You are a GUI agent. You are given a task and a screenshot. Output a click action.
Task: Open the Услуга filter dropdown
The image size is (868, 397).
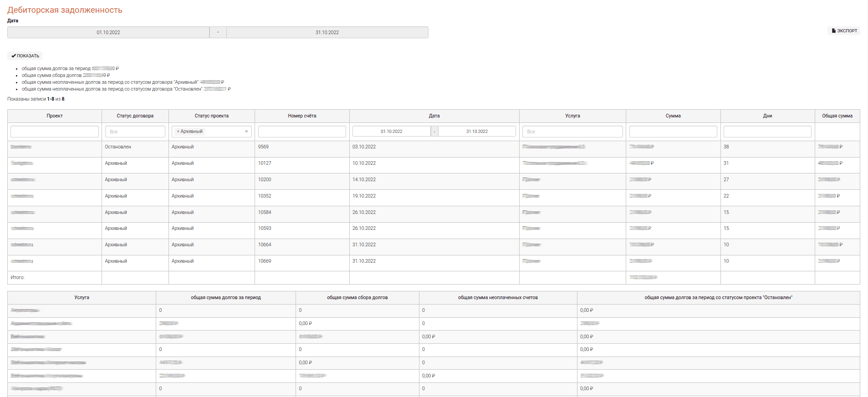(572, 132)
